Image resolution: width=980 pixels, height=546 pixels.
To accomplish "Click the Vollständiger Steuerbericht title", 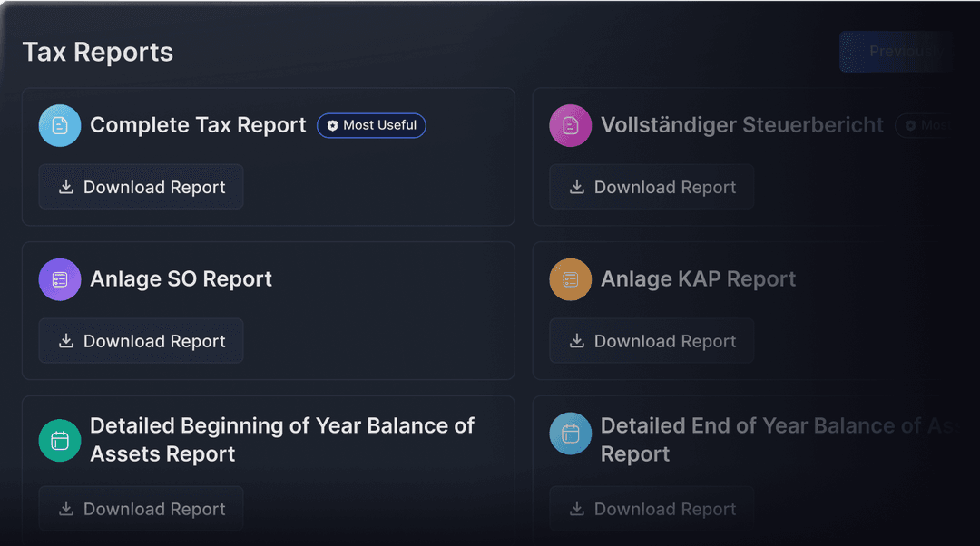I will pyautogui.click(x=742, y=125).
